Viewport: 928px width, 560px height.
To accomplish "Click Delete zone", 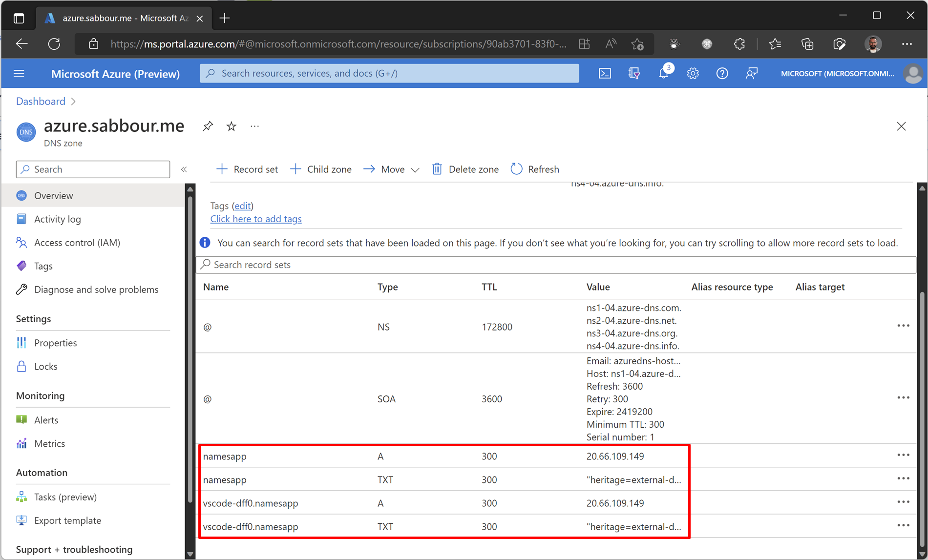I will pyautogui.click(x=465, y=169).
